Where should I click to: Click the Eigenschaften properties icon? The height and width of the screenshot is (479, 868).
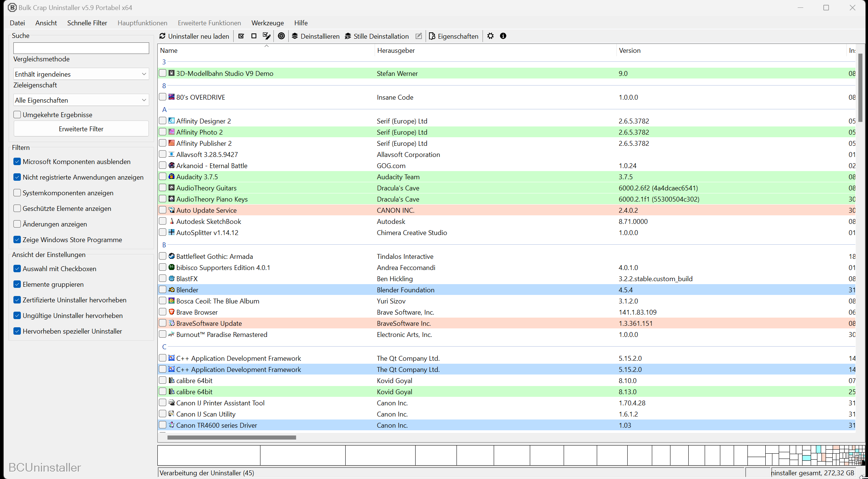432,36
